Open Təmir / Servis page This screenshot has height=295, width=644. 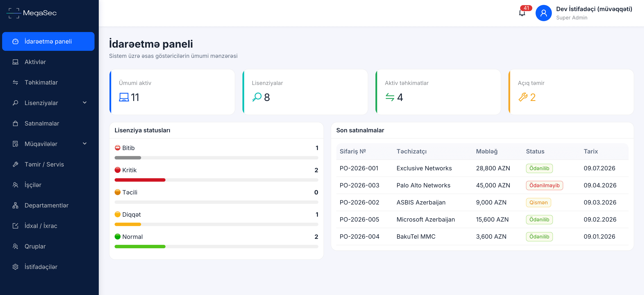click(x=48, y=164)
